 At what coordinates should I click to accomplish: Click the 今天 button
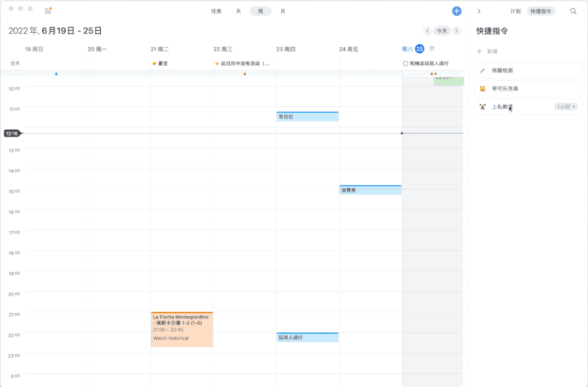coord(442,30)
